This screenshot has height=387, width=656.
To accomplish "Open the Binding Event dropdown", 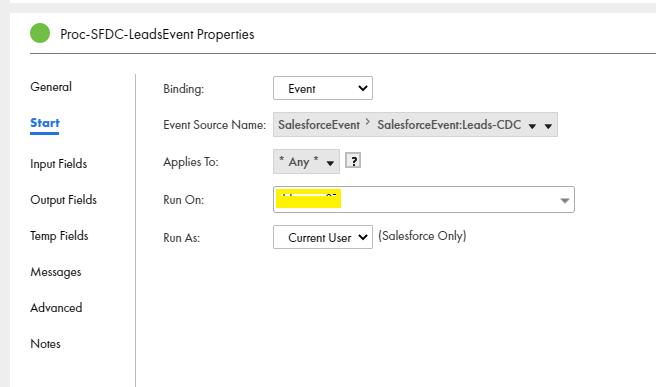I will tap(323, 88).
